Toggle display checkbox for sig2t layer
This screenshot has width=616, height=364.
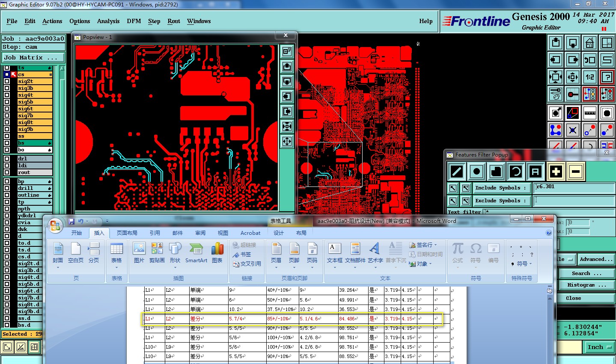click(x=7, y=81)
